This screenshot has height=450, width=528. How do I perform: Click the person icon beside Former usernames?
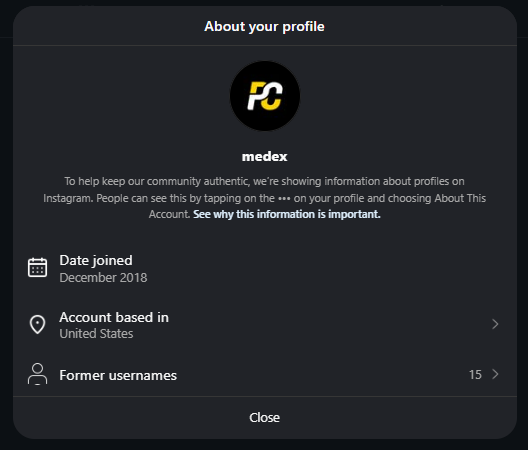click(x=37, y=374)
